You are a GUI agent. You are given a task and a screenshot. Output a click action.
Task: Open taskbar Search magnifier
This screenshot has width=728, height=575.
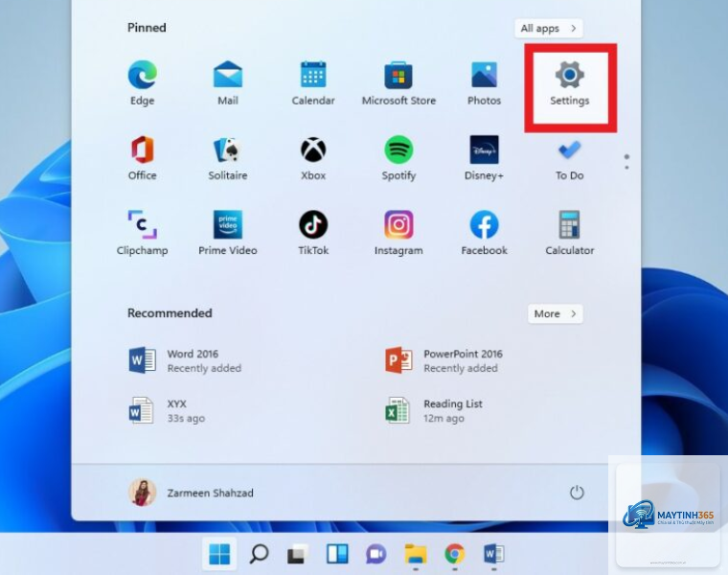[259, 554]
